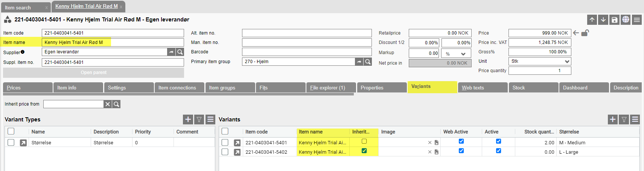Click the left arrow beside Price field

point(576,33)
